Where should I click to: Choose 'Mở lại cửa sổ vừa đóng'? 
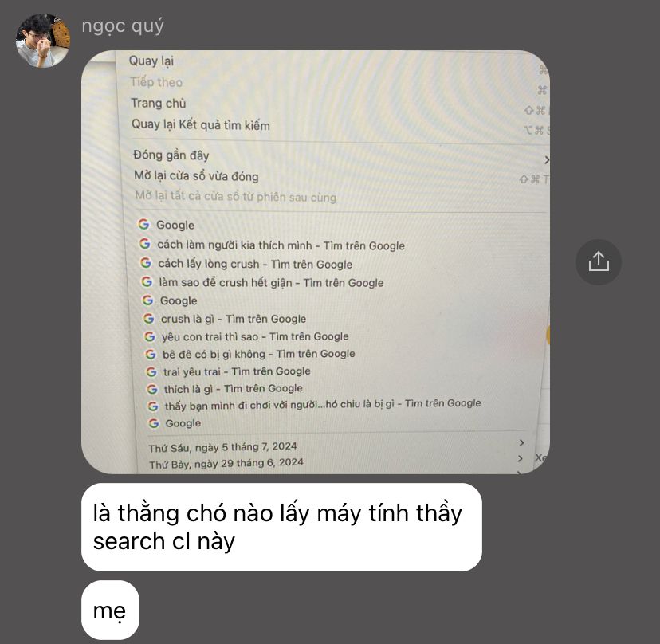click(x=196, y=175)
